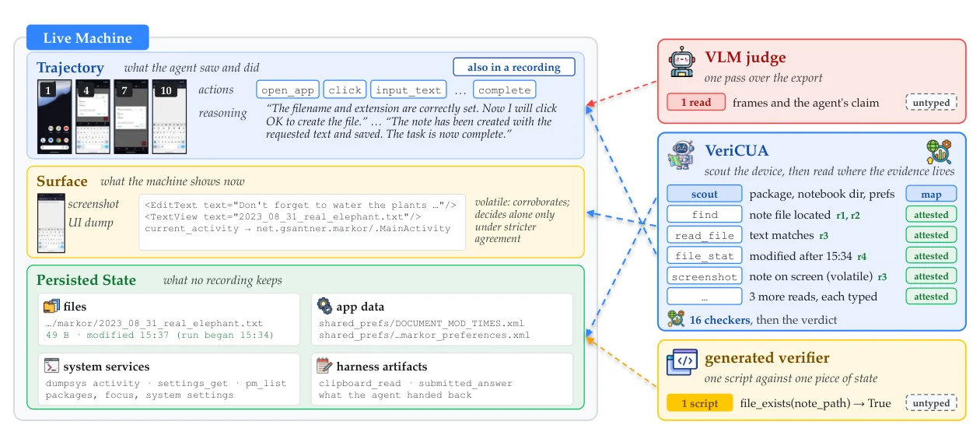Click the Persisted State heading
This screenshot has height=432, width=980.
tap(86, 280)
